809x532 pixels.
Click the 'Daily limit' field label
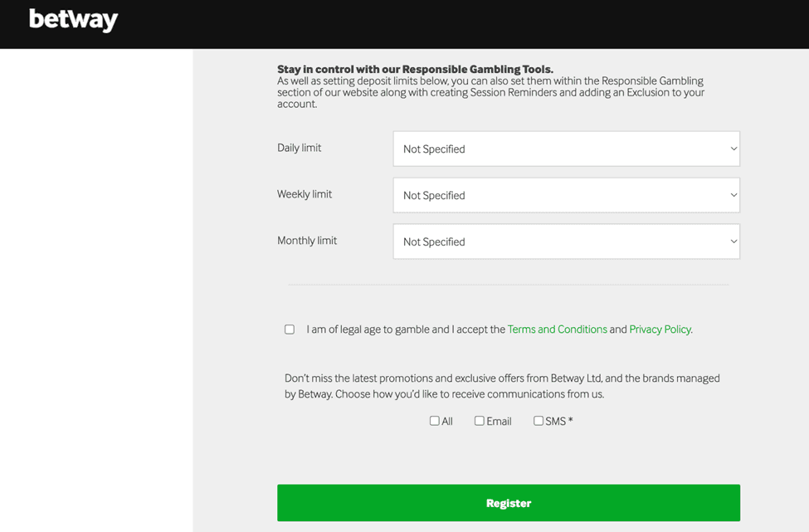point(299,148)
